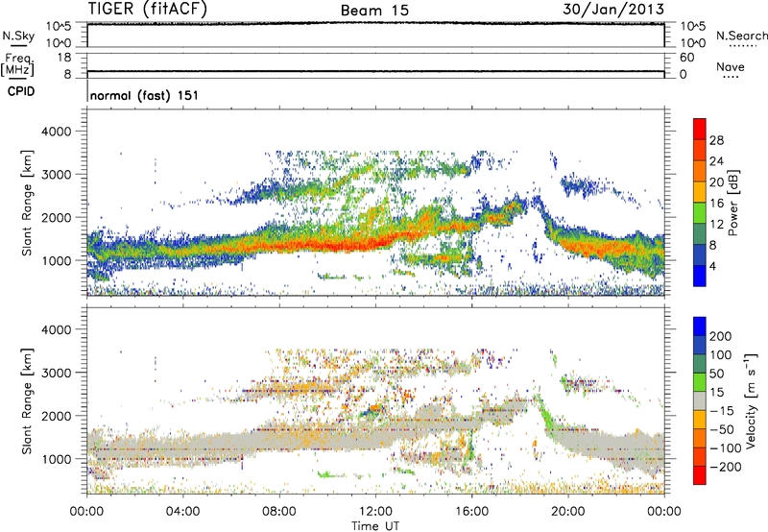Click the left '10^5' tick of the noise panel

[x=59, y=27]
